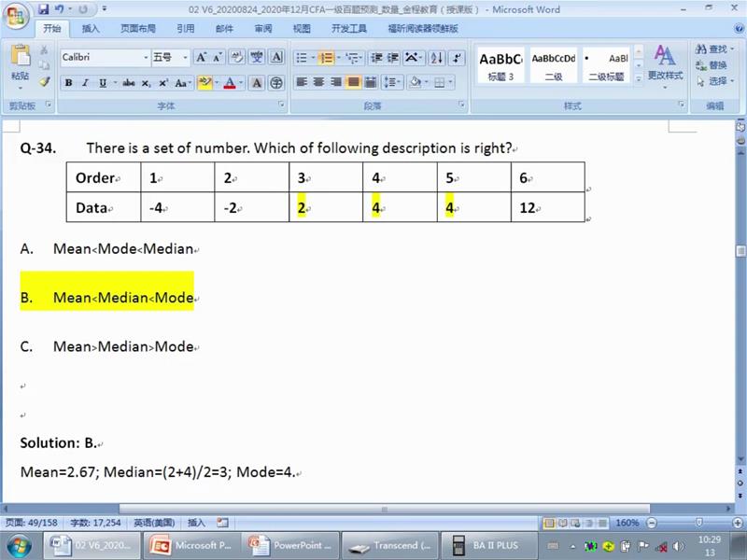Expand the styles gallery more arrow

click(639, 79)
